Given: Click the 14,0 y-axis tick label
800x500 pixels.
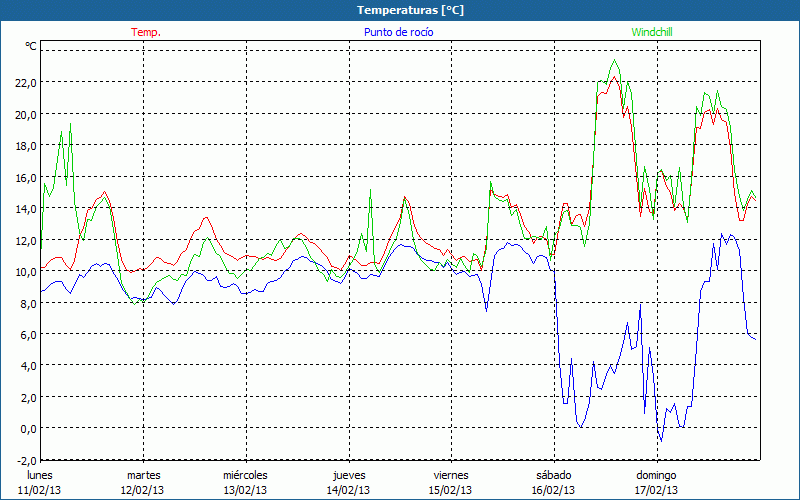Looking at the screenshot, I should tap(25, 208).
